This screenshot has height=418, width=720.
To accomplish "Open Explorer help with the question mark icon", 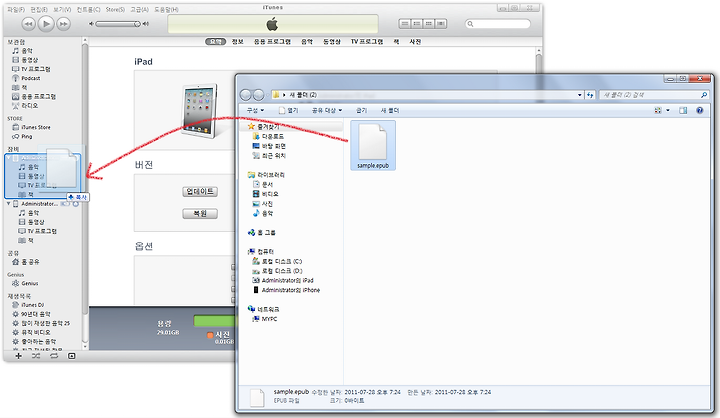I will click(x=699, y=110).
